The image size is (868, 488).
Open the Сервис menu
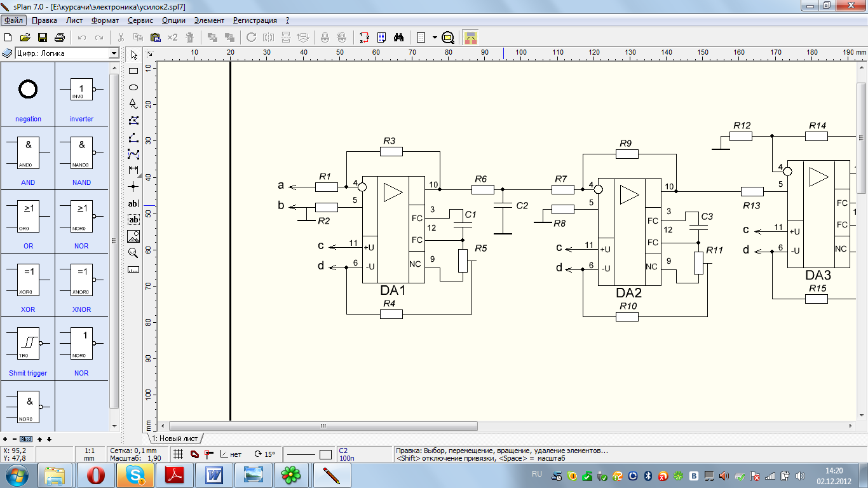pos(140,20)
